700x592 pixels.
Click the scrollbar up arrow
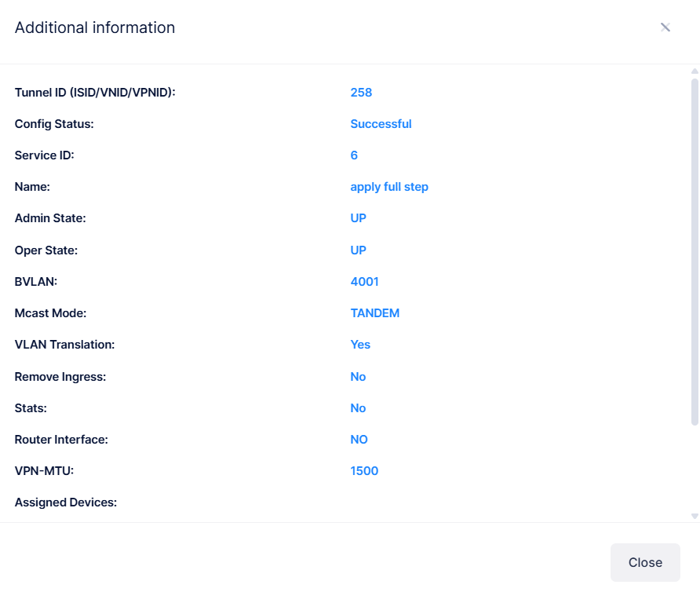694,71
